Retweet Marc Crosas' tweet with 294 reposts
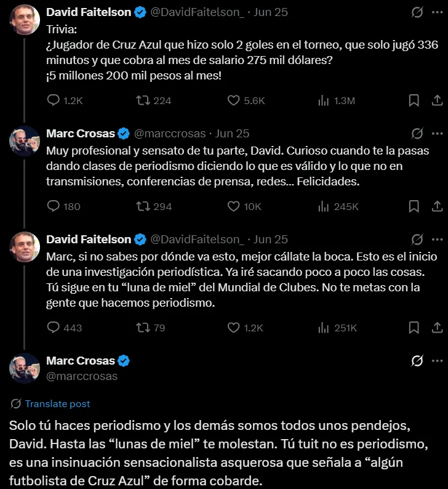 click(x=143, y=206)
